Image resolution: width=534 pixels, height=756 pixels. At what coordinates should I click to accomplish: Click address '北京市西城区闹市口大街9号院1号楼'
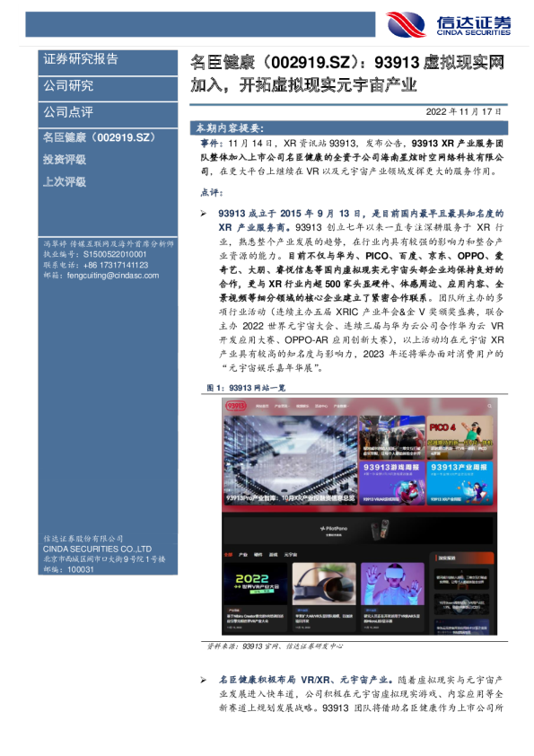(104, 559)
